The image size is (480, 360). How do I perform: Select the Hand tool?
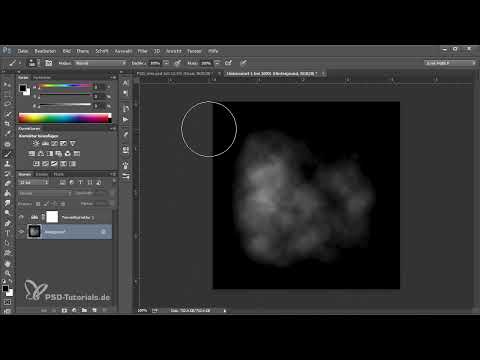7,264
